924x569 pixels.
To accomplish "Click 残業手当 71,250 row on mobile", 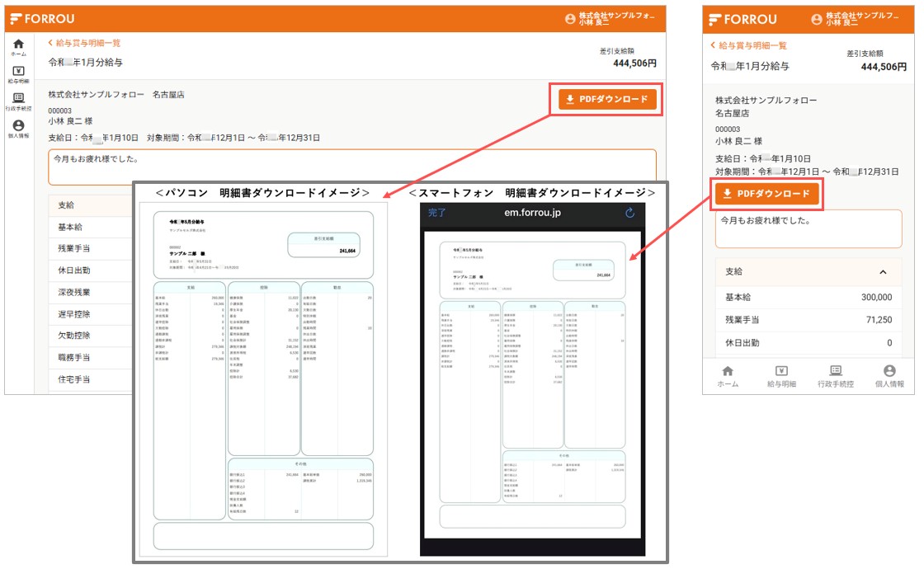I will pos(808,320).
